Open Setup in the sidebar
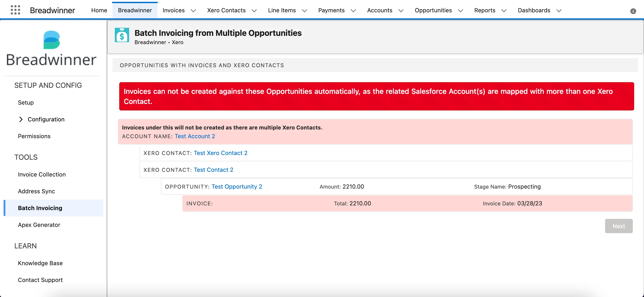The image size is (644, 297). (x=26, y=103)
